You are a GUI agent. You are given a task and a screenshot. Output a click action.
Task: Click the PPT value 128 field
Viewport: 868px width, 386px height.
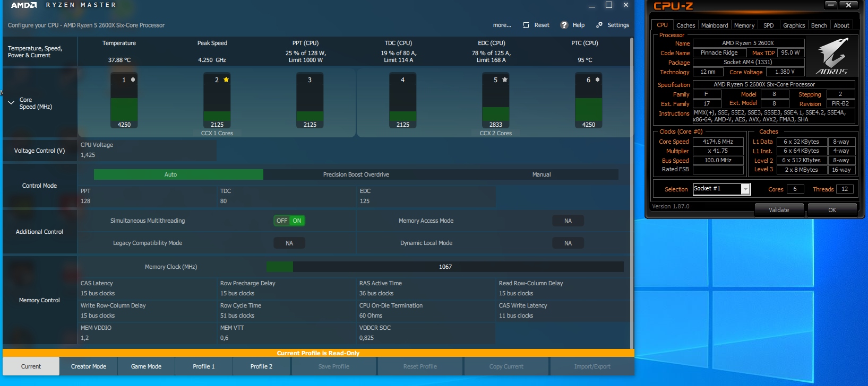tap(148, 196)
